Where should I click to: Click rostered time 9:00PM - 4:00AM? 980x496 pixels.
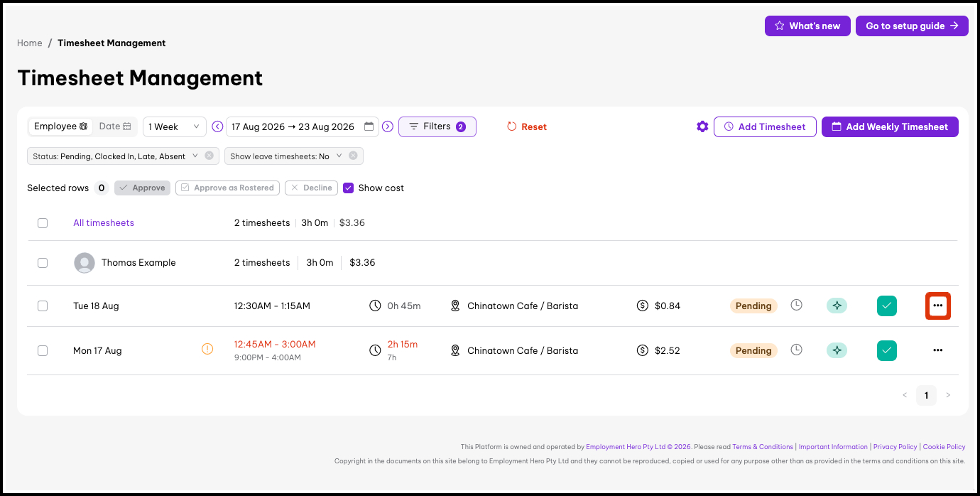coord(267,357)
